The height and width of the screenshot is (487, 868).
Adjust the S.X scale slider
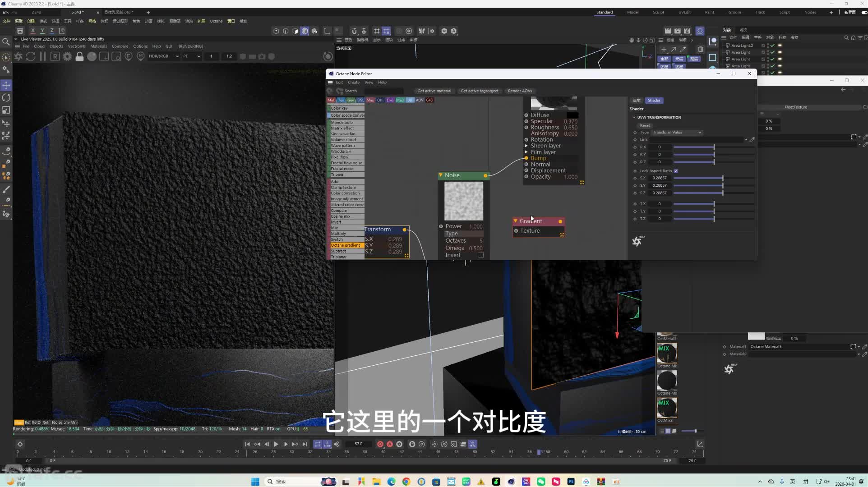[x=714, y=178]
